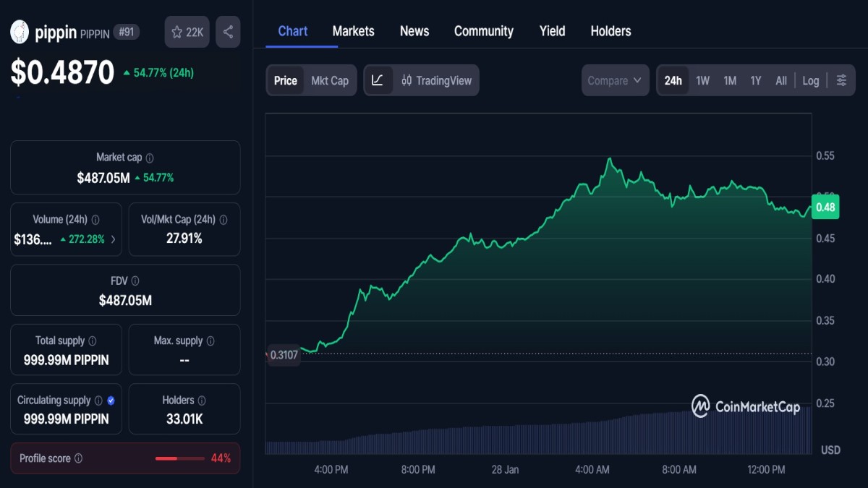Click the Max. supply info icon
Viewport: 868px width, 488px height.
[210, 341]
